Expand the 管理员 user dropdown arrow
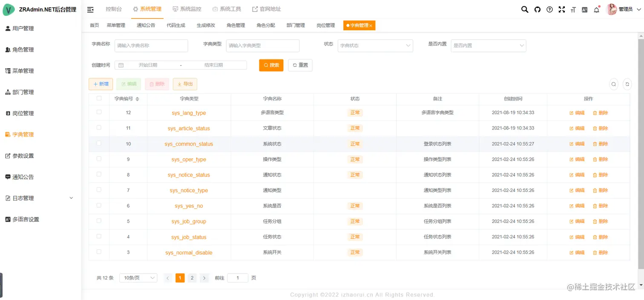644x300 pixels. point(638,9)
